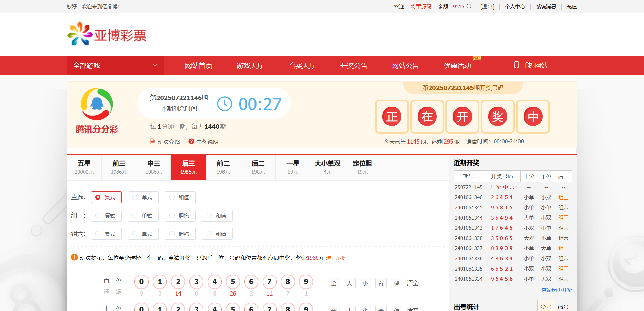Select 直选 复式 radio option
Screen dimensions: 644x311
click(106, 197)
